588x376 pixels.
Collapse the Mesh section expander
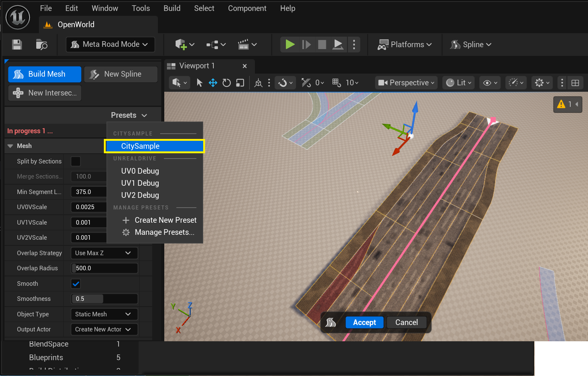click(x=10, y=146)
